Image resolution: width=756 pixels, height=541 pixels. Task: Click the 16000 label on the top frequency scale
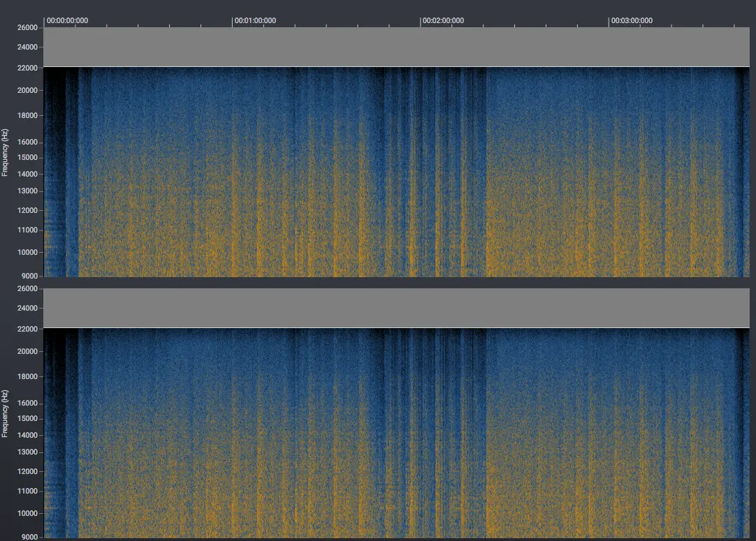[x=28, y=142]
